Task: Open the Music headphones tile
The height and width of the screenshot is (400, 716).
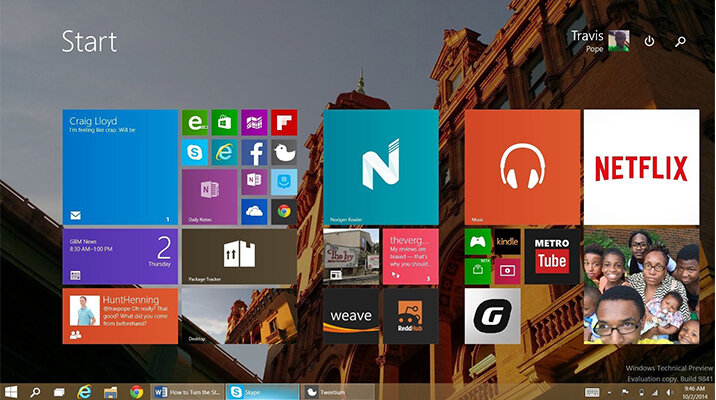Action: pyautogui.click(x=522, y=167)
